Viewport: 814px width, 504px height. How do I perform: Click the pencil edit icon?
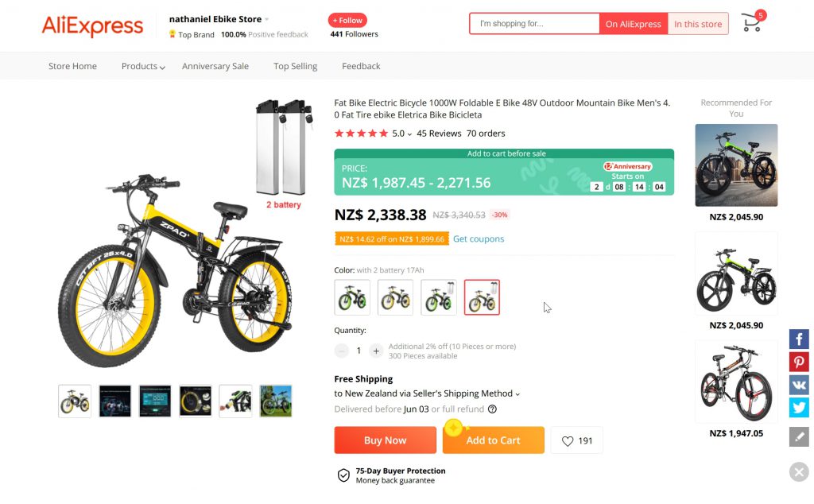[799, 436]
